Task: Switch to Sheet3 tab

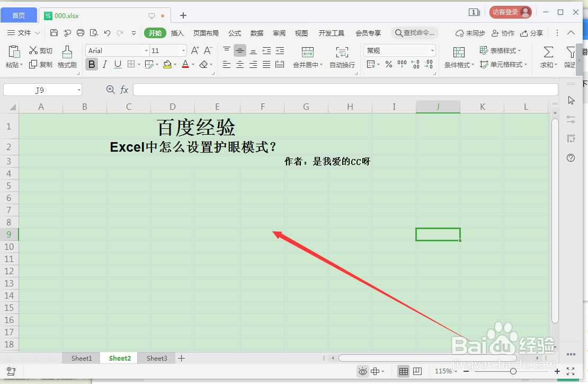Action: pos(157,358)
